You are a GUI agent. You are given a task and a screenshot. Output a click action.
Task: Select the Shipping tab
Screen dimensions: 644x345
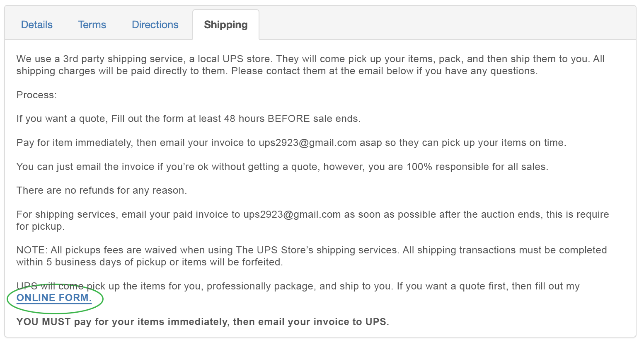point(225,25)
